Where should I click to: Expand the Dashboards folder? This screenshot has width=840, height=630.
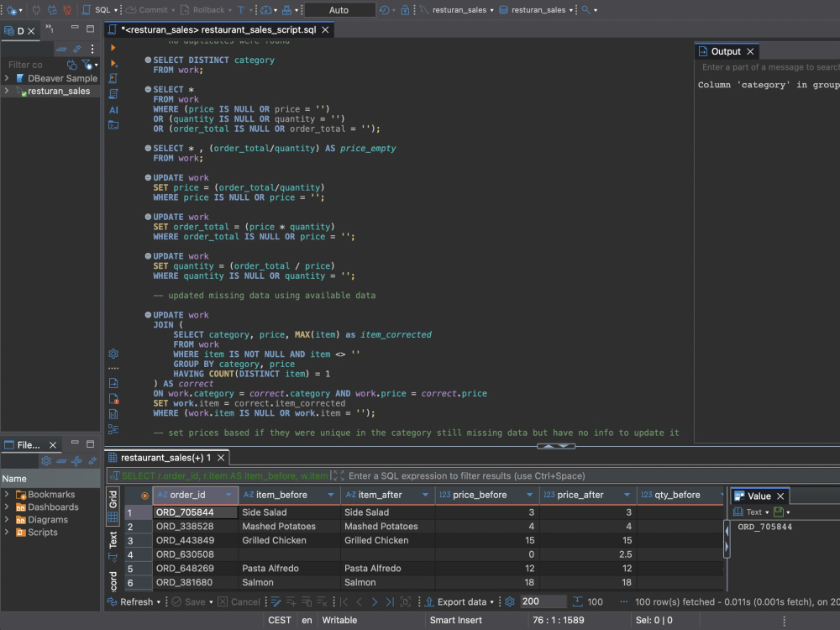click(x=7, y=507)
